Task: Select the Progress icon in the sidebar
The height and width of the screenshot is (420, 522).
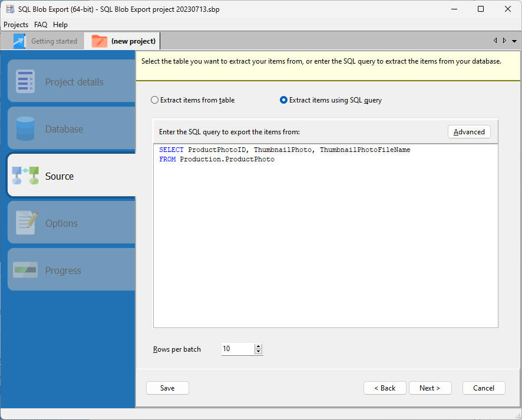Action: pyautogui.click(x=25, y=269)
